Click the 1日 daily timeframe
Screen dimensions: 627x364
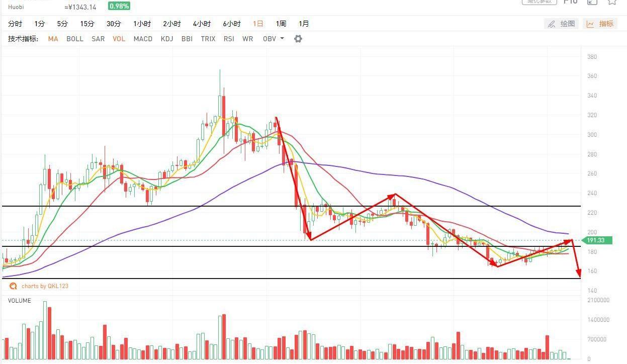tap(258, 24)
